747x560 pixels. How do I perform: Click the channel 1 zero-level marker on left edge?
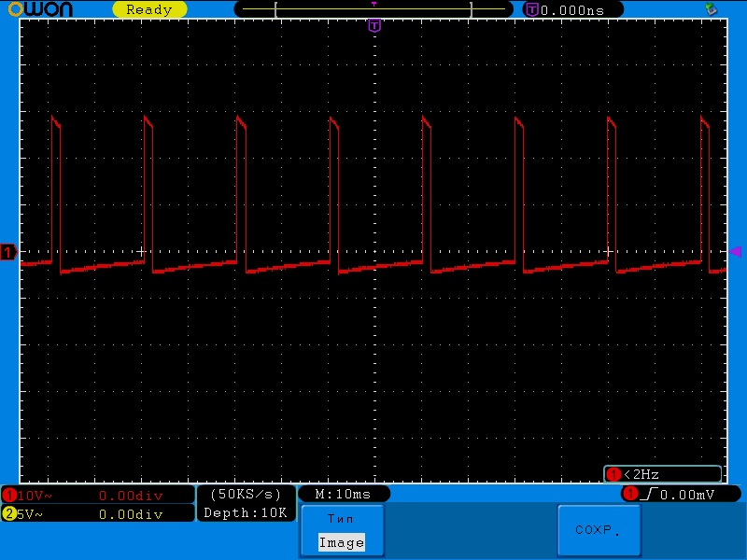8,252
